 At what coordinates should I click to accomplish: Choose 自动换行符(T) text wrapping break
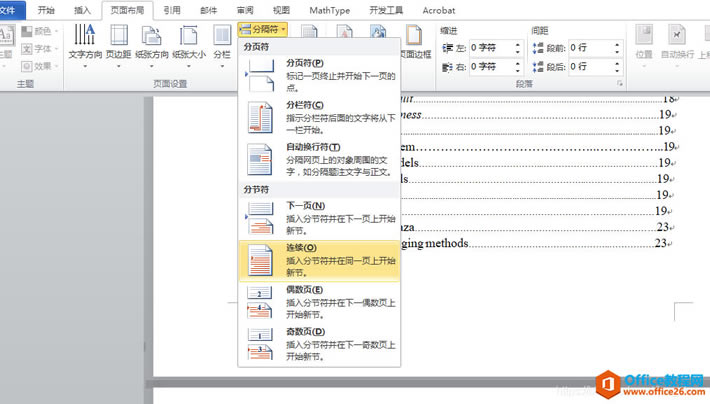319,159
